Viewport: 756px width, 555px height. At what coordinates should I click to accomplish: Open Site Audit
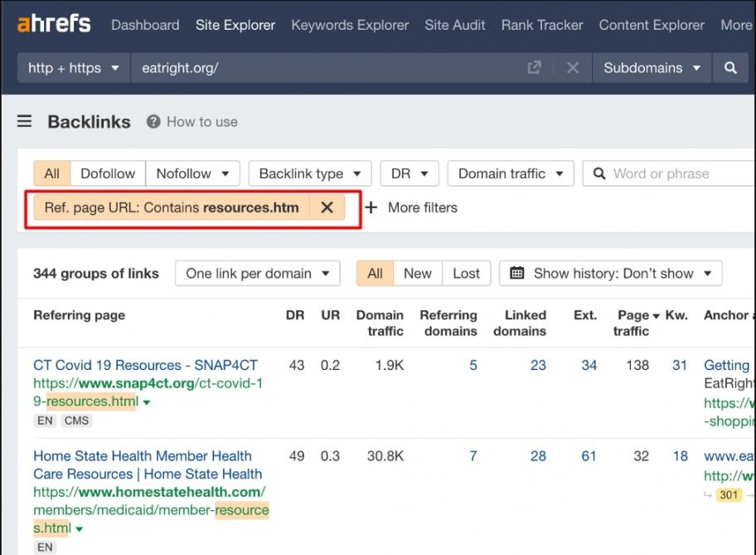[x=454, y=25]
